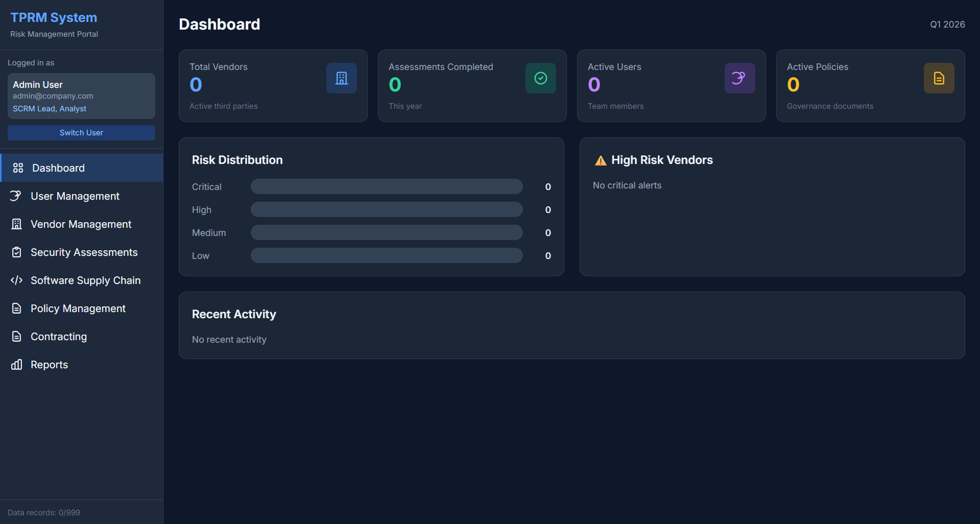Navigate to Policy Management
This screenshot has width=980, height=524.
coord(78,308)
